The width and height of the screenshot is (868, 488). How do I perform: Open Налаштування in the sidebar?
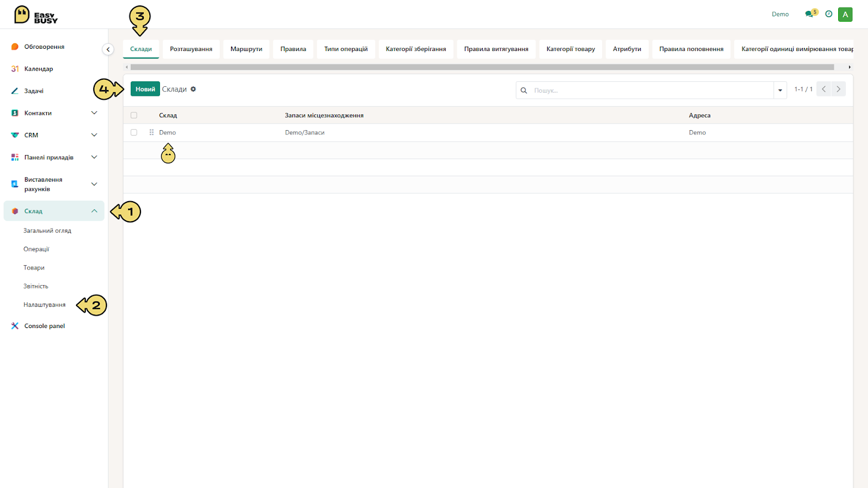pos(44,305)
